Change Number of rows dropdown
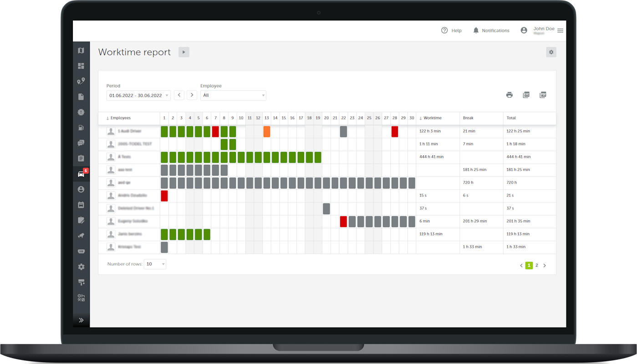Screen dimensions: 637x364 click(155, 264)
